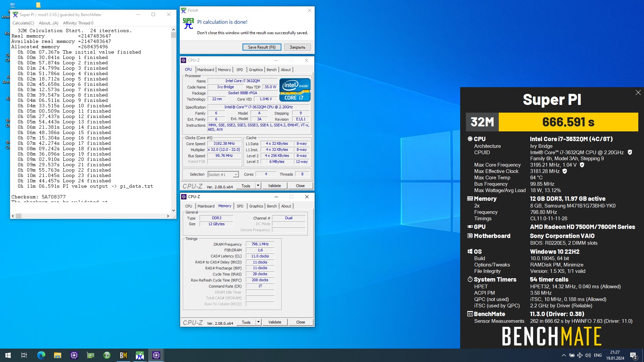Open the Windows Start menu
The image size is (644, 362).
(8, 355)
